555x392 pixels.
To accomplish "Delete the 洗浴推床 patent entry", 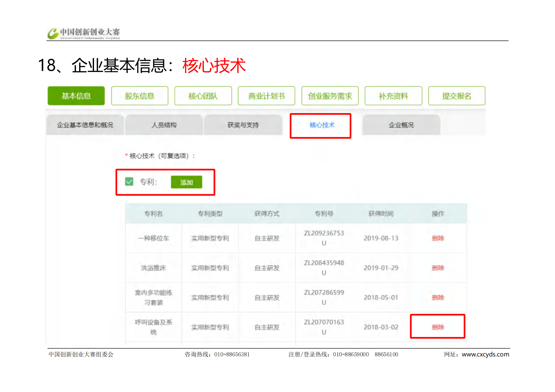I will [438, 268].
